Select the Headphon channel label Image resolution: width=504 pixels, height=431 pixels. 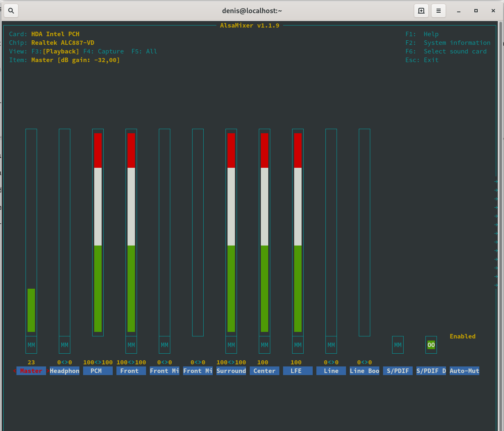pyautogui.click(x=65, y=371)
